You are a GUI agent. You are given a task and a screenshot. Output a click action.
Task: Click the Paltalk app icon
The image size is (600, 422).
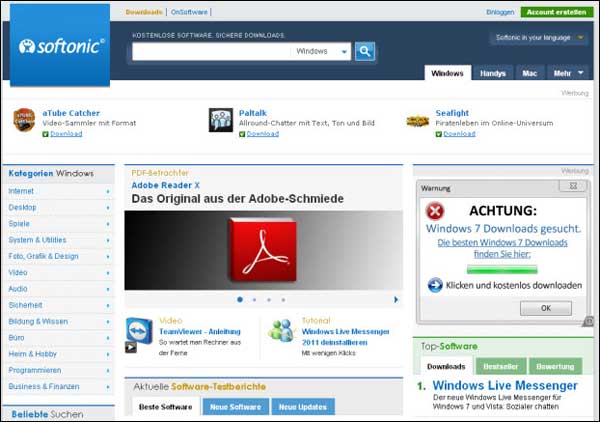coord(220,120)
